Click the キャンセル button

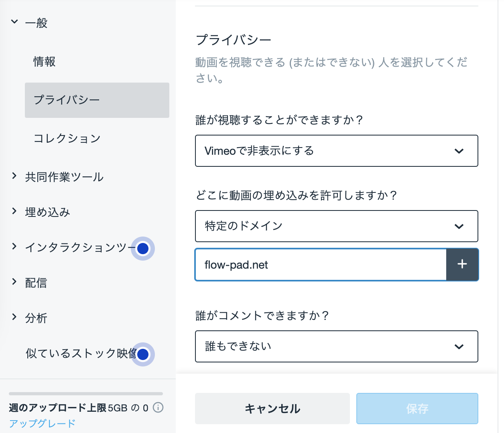tap(272, 409)
